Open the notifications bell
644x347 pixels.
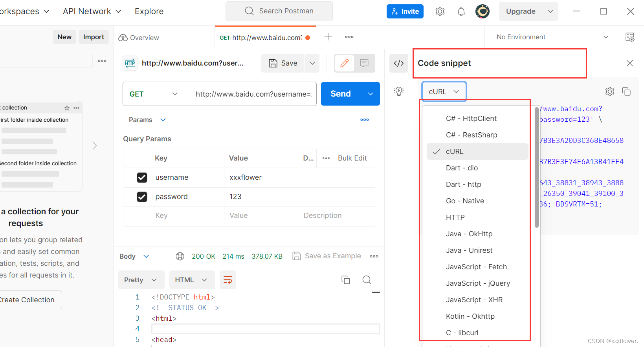tap(461, 11)
